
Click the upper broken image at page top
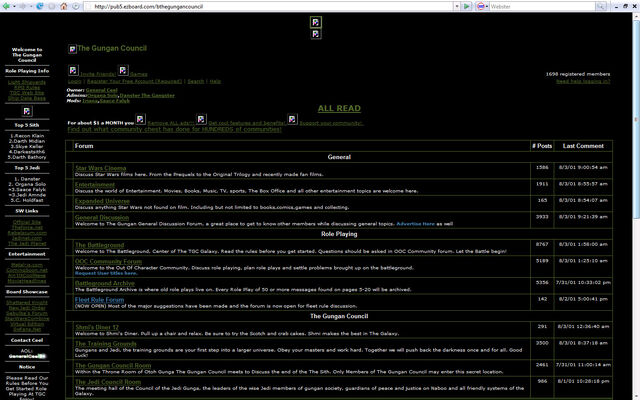point(316,22)
